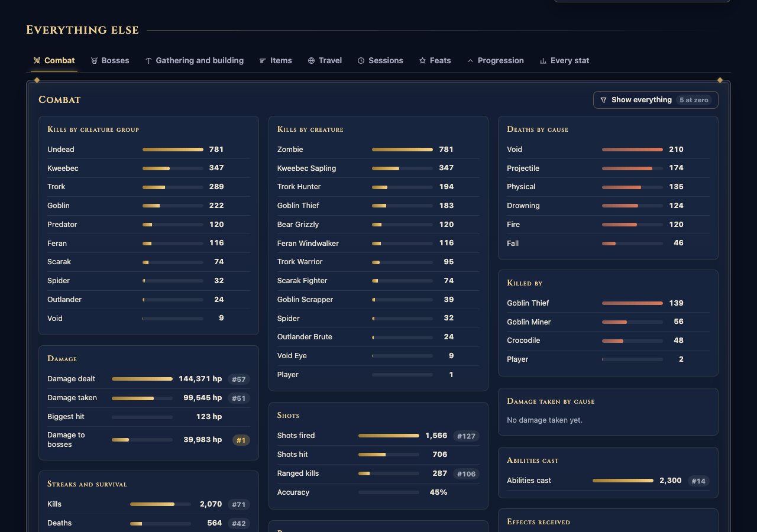
Task: Click the Drowning row in Deaths by cause
Action: click(x=608, y=206)
